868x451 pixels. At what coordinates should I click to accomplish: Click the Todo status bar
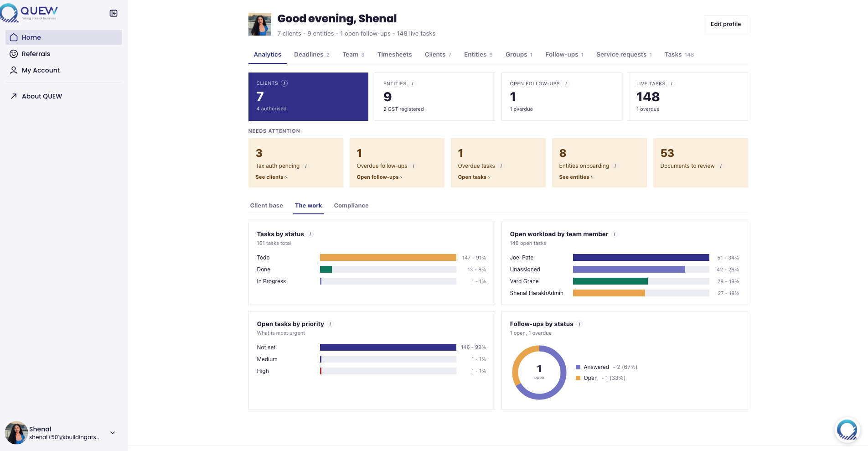pyautogui.click(x=388, y=258)
